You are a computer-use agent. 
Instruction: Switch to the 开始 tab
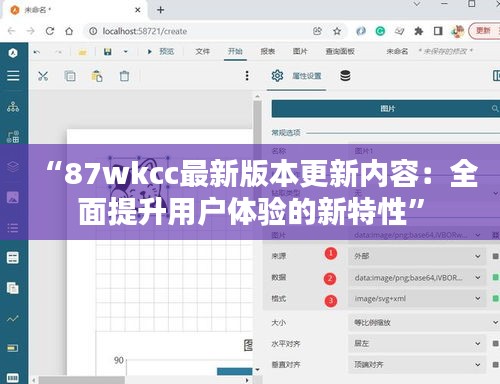(x=235, y=51)
